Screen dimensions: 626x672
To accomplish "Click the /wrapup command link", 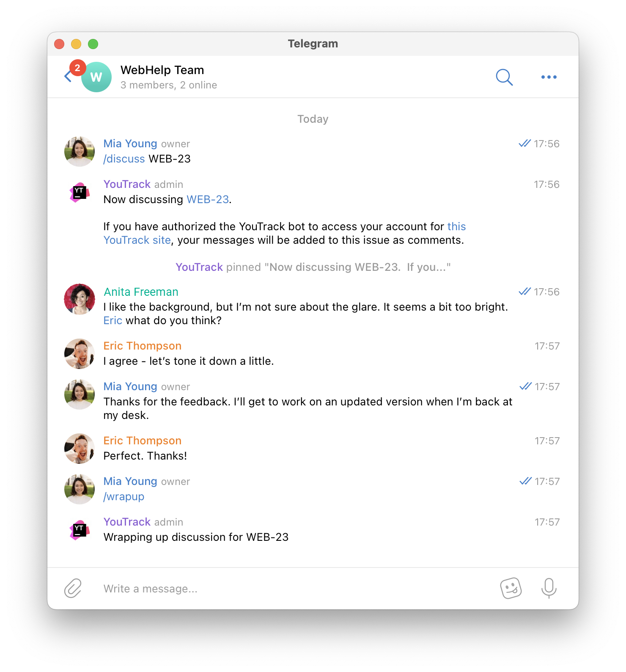I will click(124, 496).
